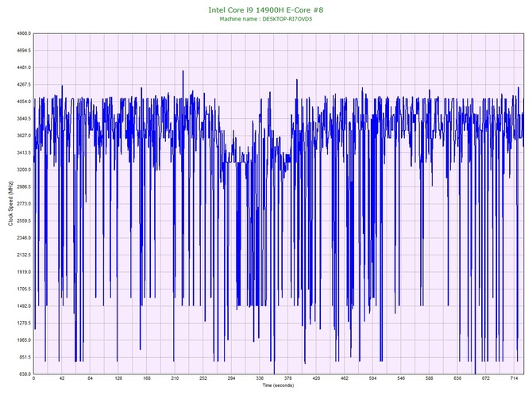Pick the 378 seconds tick label
The height and width of the screenshot is (399, 532).
tap(287, 378)
